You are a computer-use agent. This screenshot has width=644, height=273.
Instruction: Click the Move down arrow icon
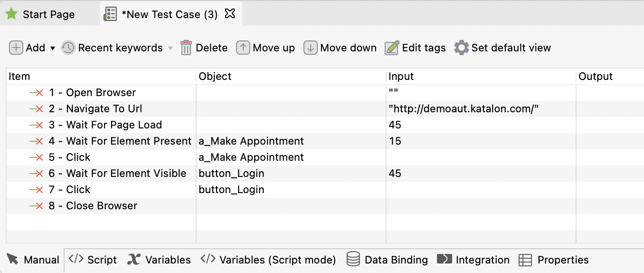[311, 48]
